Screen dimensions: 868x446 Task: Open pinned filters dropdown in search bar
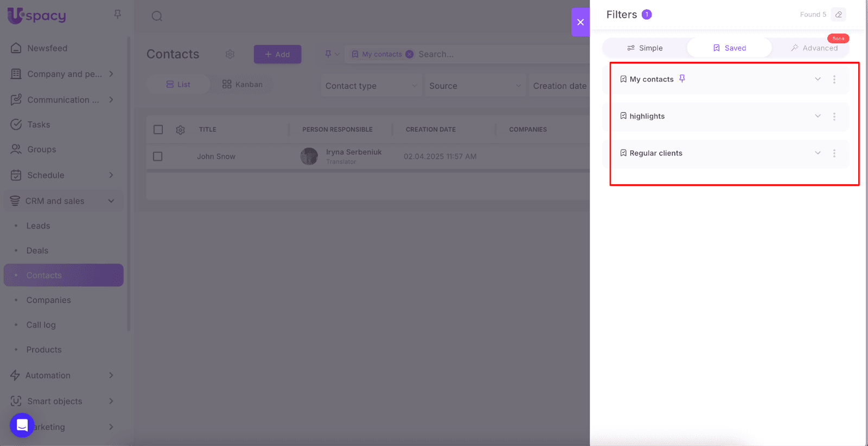pos(332,54)
